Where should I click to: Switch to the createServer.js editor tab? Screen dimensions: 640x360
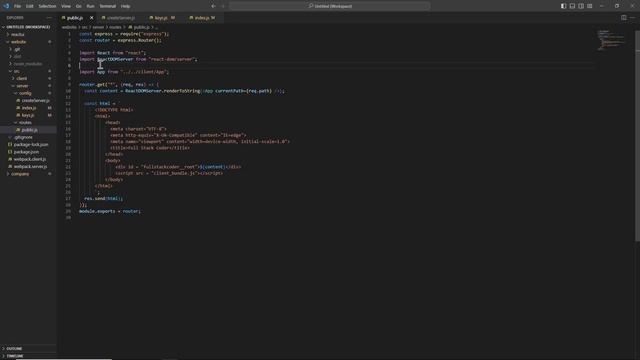[x=121, y=18]
